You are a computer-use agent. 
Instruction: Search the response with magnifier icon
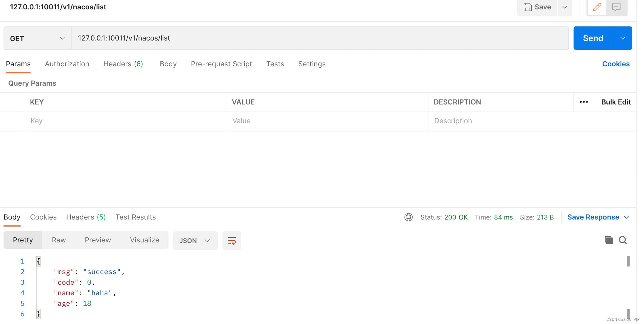(623, 240)
